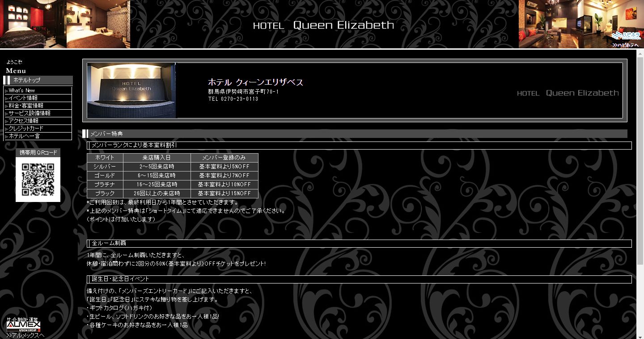Image resolution: width=644 pixels, height=339 pixels.
Task: Click the 基本室料より10%OFF cell
Action: pos(225,185)
